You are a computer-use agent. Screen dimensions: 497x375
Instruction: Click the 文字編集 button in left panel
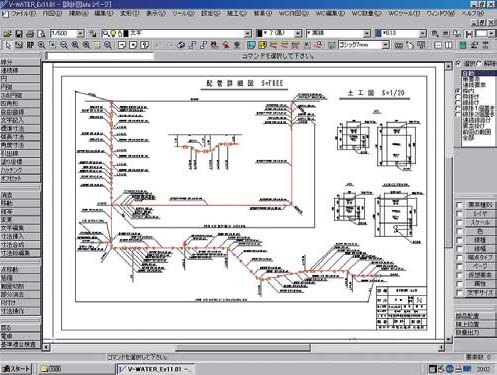[x=20, y=228]
